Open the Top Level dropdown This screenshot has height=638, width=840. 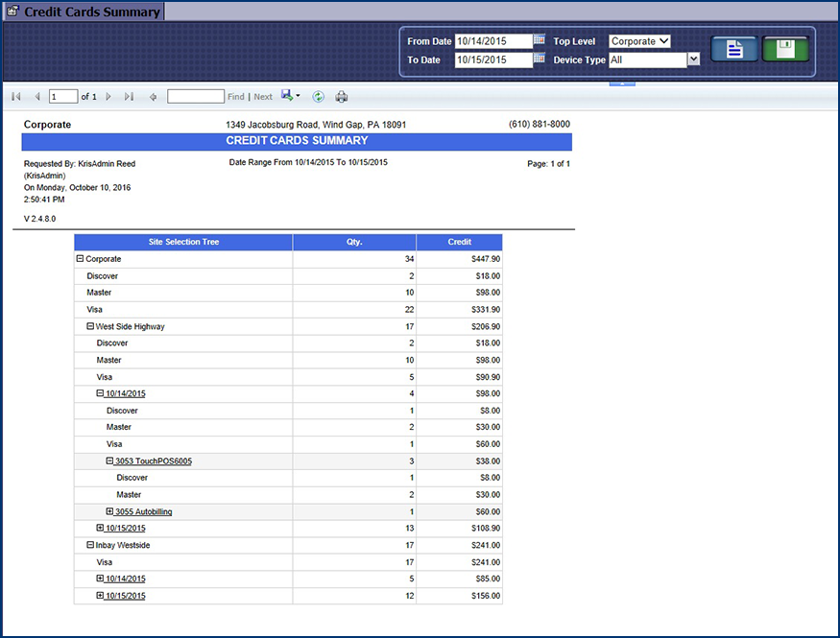pyautogui.click(x=639, y=41)
